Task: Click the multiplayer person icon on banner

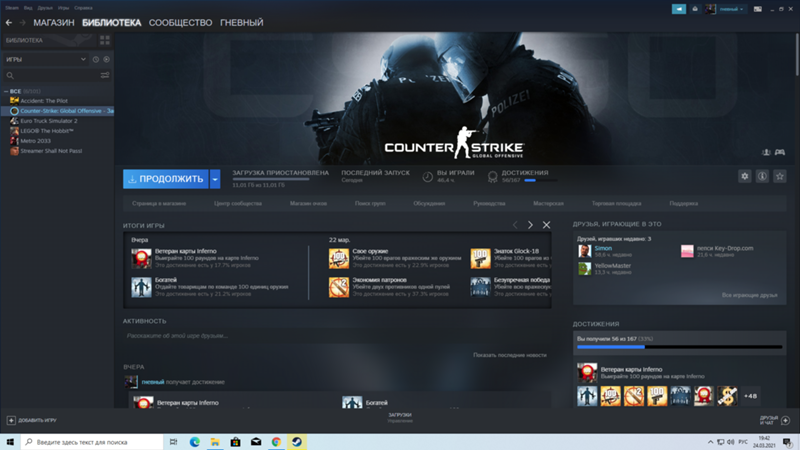Action: [766, 152]
